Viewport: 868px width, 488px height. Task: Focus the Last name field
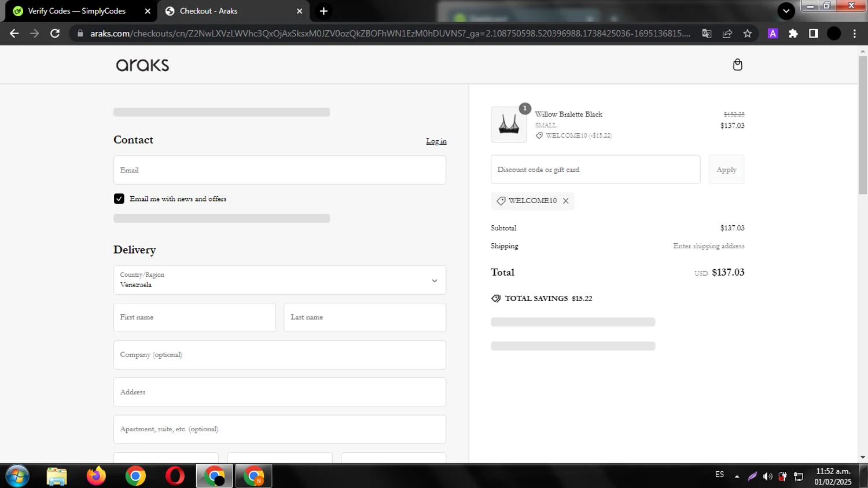pos(365,317)
